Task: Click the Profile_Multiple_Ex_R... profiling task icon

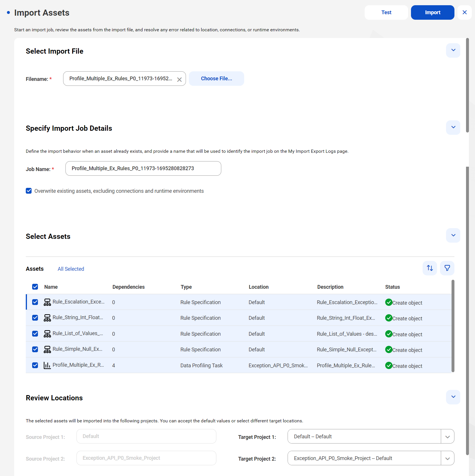Action: point(47,365)
